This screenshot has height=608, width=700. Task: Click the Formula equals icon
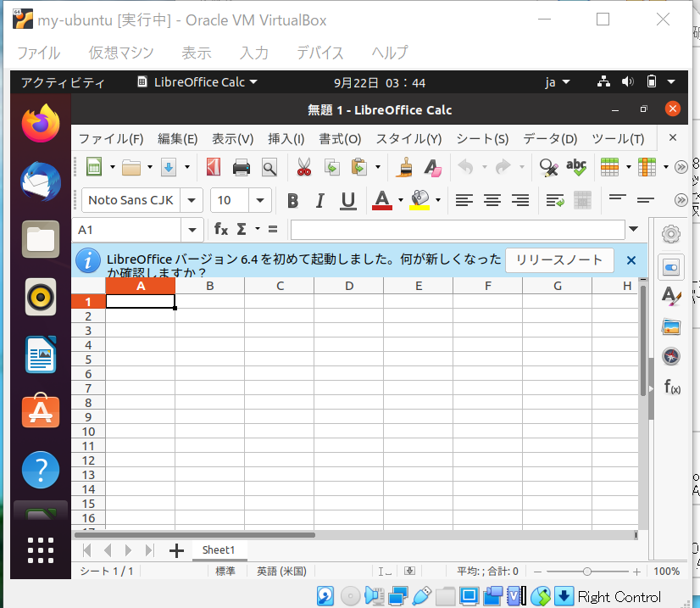click(x=273, y=229)
